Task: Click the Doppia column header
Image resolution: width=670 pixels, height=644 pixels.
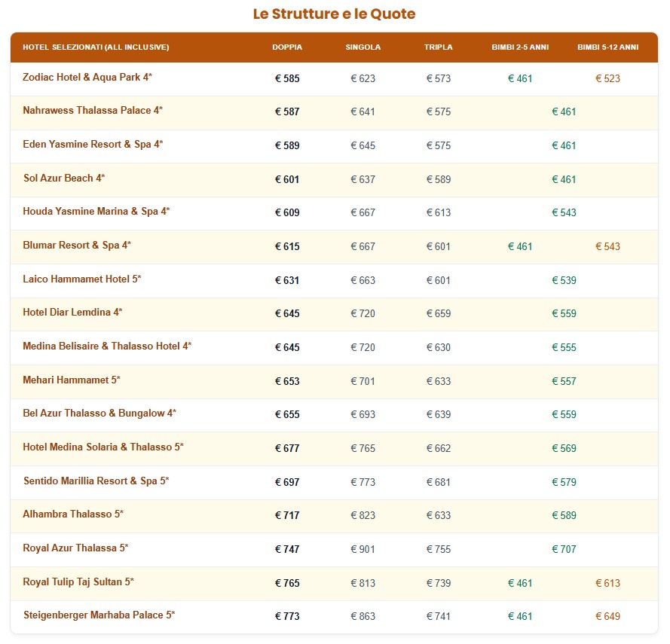Action: 287,47
